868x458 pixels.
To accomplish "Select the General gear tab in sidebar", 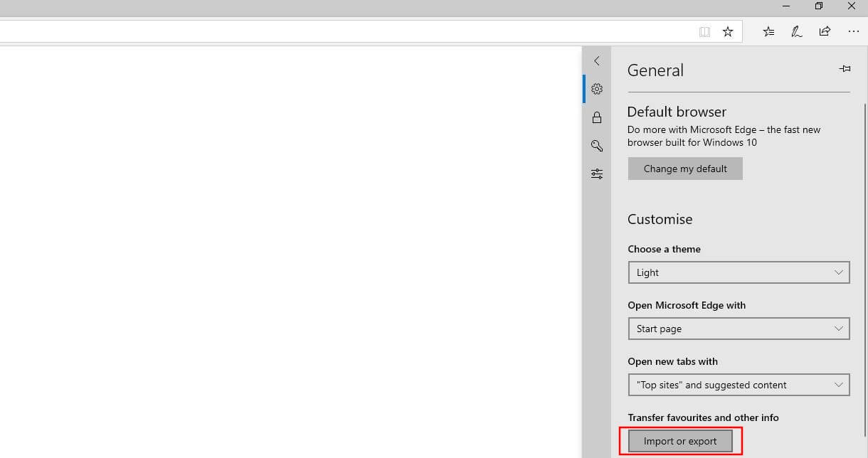I will pyautogui.click(x=597, y=89).
